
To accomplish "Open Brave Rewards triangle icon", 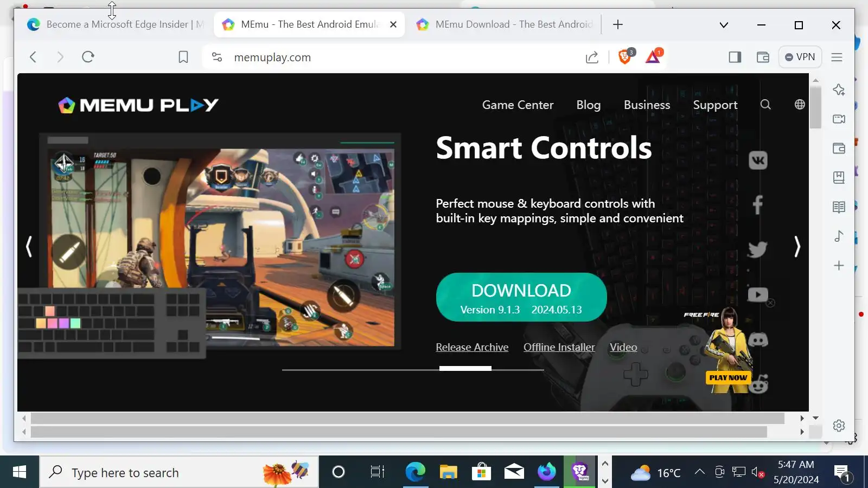I will 653,56.
